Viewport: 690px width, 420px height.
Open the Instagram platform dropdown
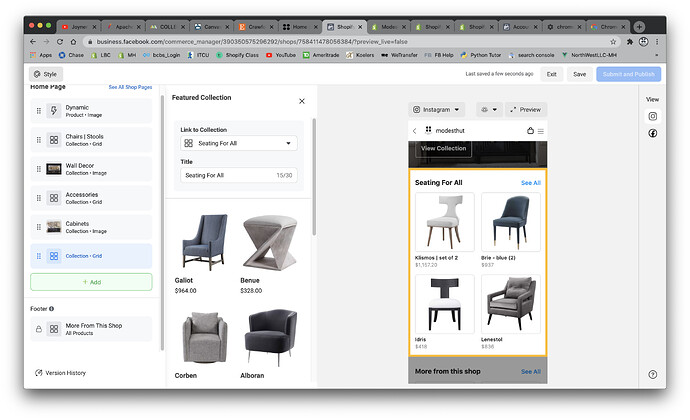pos(436,110)
